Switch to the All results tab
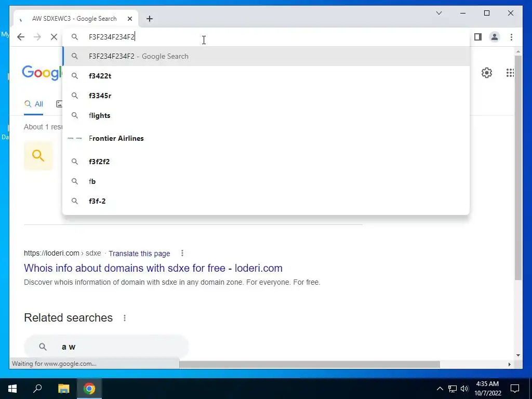This screenshot has width=532, height=399. (34, 104)
